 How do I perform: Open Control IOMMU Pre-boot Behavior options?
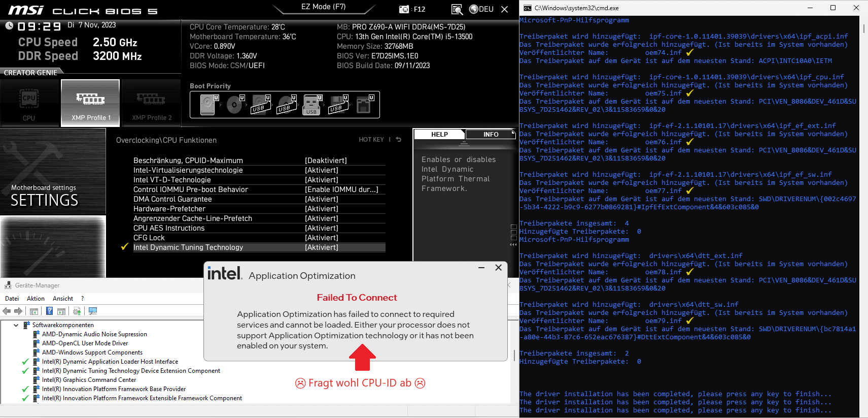[x=341, y=189]
